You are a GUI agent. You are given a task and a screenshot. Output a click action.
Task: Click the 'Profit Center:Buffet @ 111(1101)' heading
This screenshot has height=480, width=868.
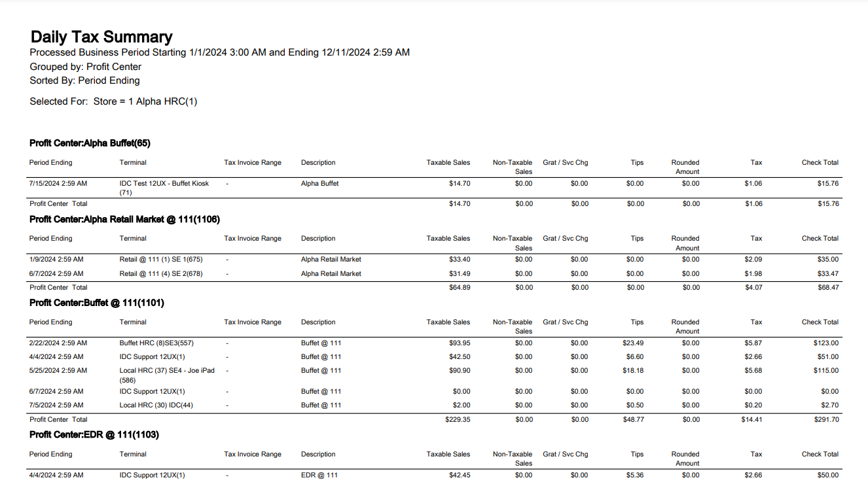coord(97,303)
